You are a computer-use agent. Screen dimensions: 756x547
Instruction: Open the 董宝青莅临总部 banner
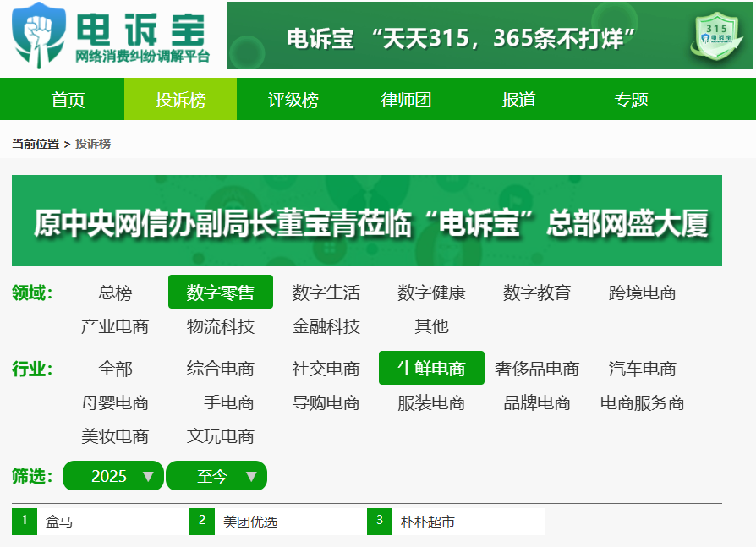(x=367, y=221)
